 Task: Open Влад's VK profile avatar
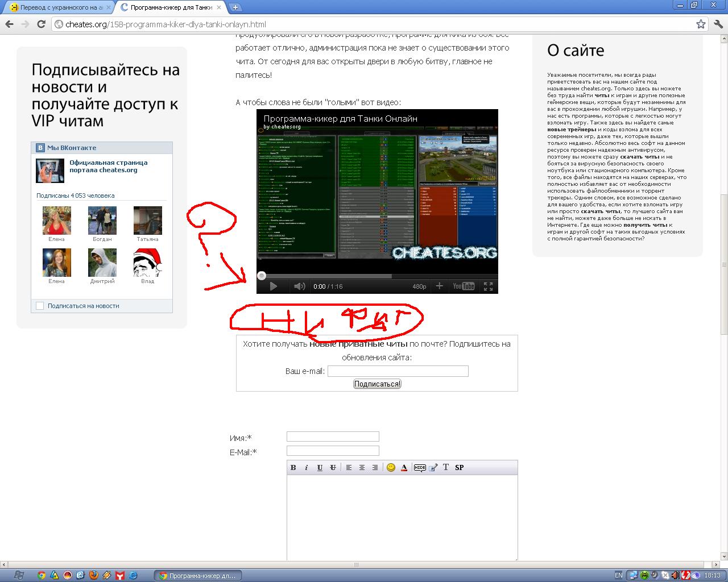[x=148, y=263]
